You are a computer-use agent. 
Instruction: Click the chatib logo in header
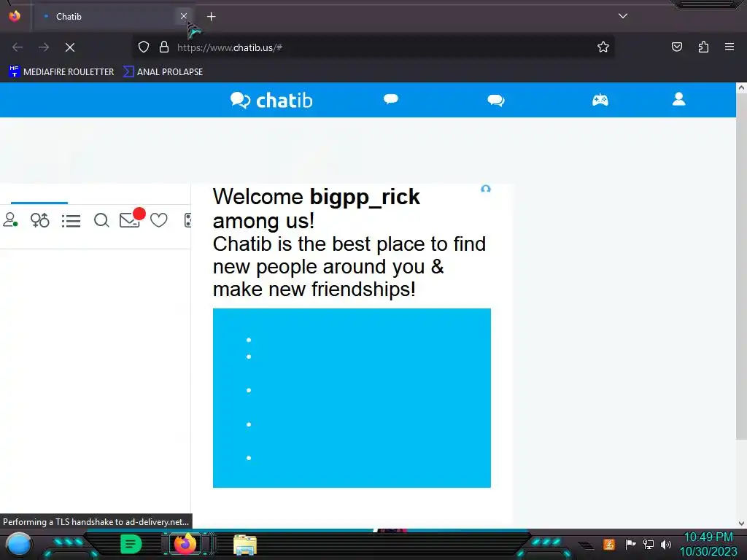(x=271, y=100)
